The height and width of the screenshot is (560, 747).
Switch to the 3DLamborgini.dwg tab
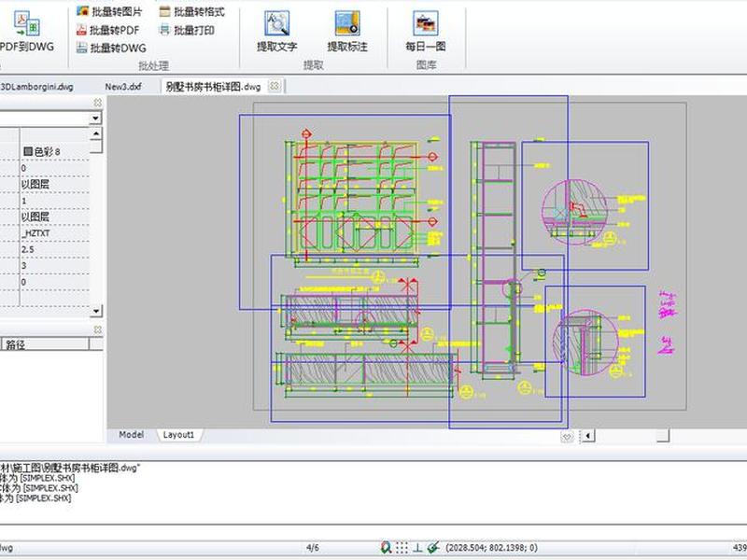36,87
